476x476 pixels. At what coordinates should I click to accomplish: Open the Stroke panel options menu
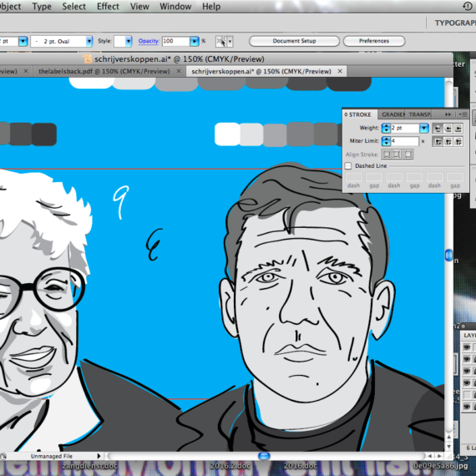pyautogui.click(x=463, y=114)
